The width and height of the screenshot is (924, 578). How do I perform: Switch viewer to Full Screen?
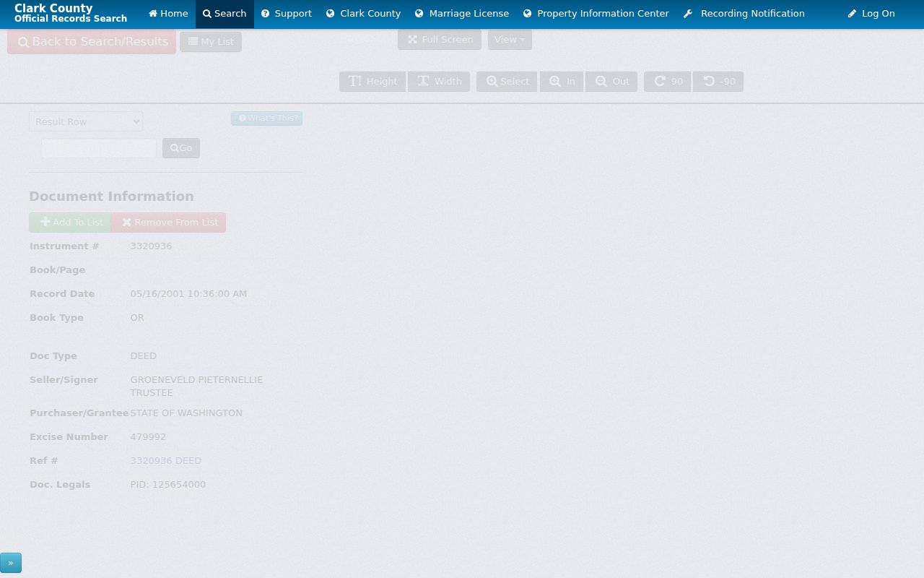click(x=440, y=40)
